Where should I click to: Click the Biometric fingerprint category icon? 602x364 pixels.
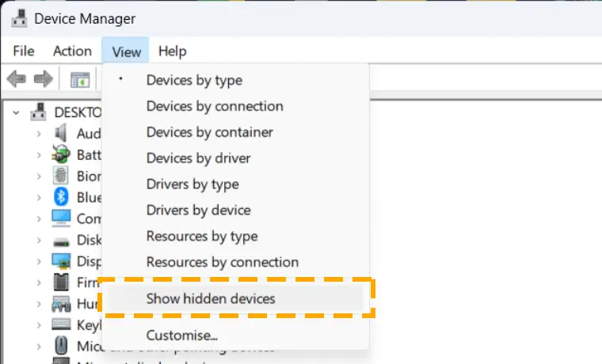click(x=61, y=176)
